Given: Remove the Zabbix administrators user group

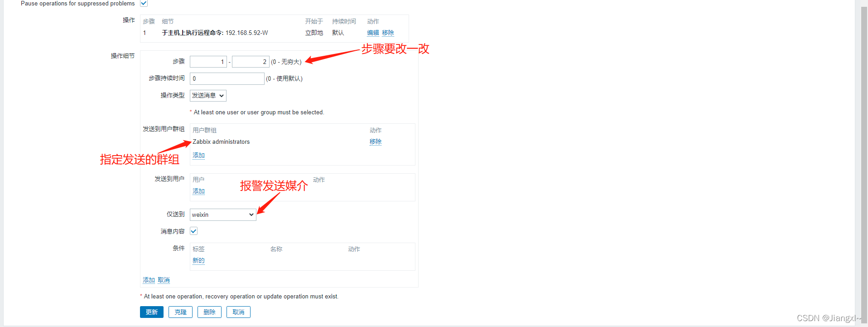Looking at the screenshot, I should pyautogui.click(x=376, y=142).
